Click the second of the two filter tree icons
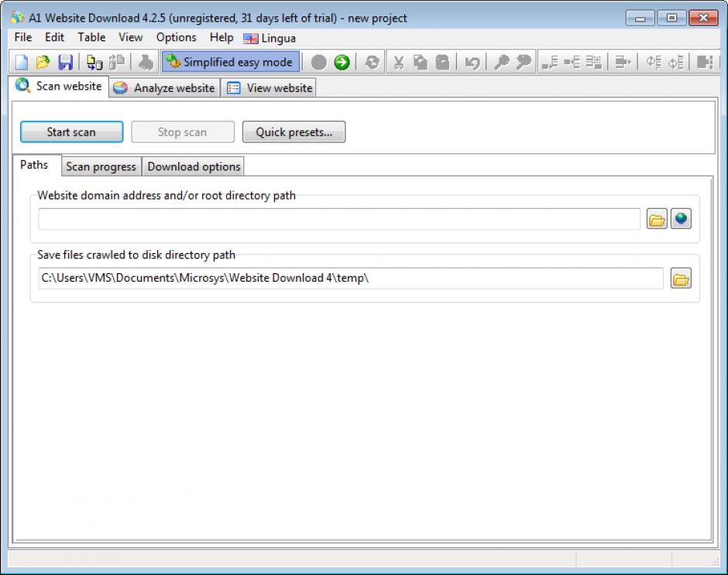 [x=675, y=62]
